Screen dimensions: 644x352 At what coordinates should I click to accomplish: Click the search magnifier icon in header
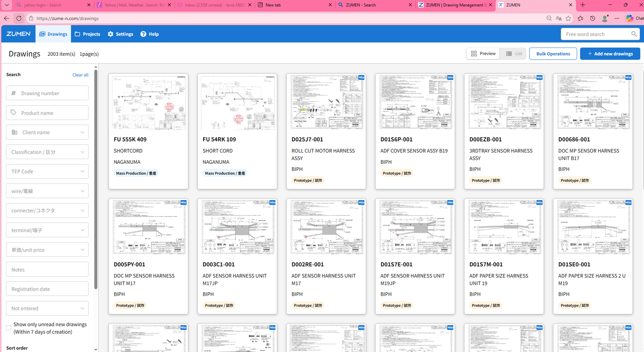[x=634, y=34]
